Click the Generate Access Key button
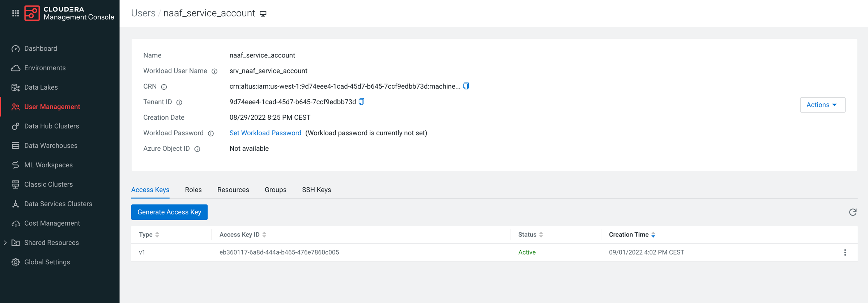This screenshot has width=868, height=303. [x=169, y=212]
